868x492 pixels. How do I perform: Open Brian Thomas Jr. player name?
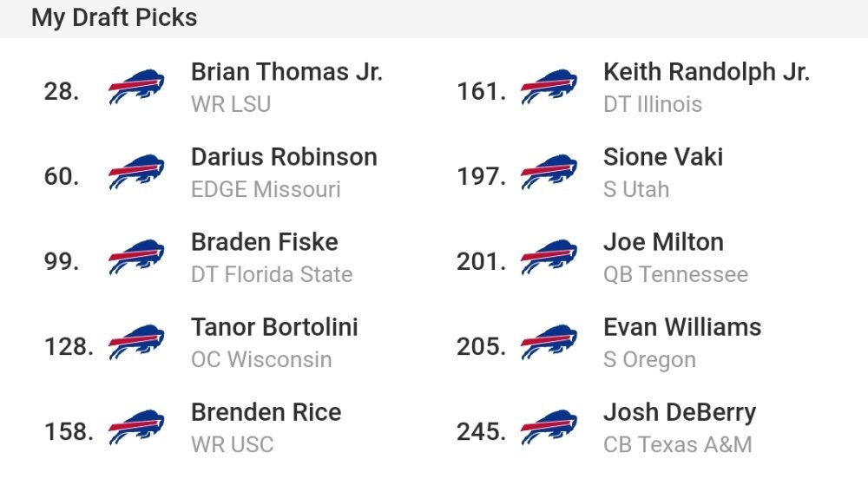(286, 72)
